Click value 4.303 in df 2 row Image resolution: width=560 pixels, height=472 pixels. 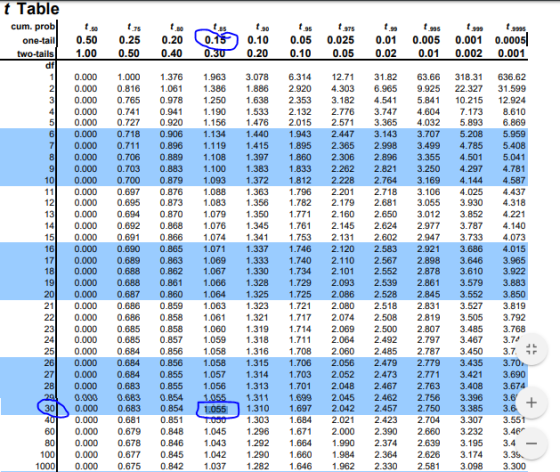(x=342, y=89)
